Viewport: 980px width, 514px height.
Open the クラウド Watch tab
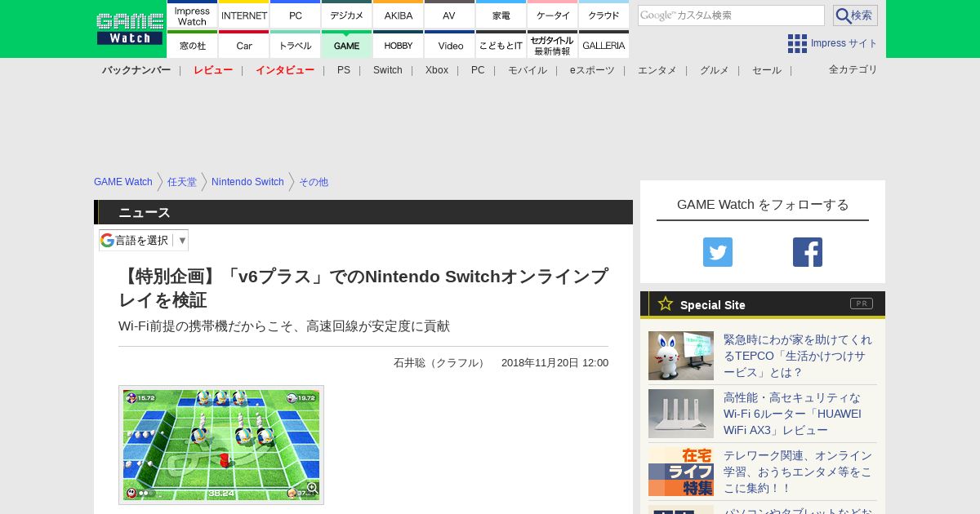pos(604,14)
